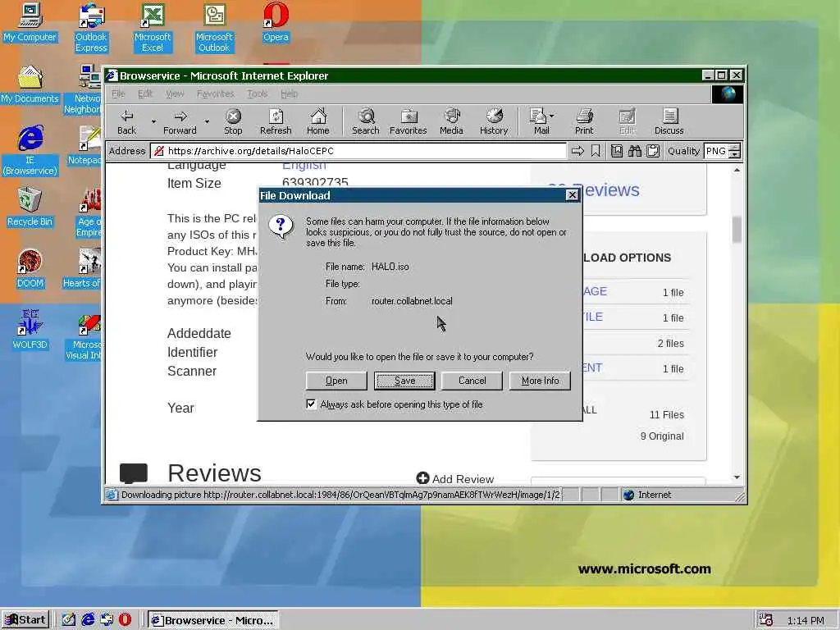This screenshot has width=840, height=630.
Task: Click the Refresh toolbar icon
Action: [x=276, y=121]
